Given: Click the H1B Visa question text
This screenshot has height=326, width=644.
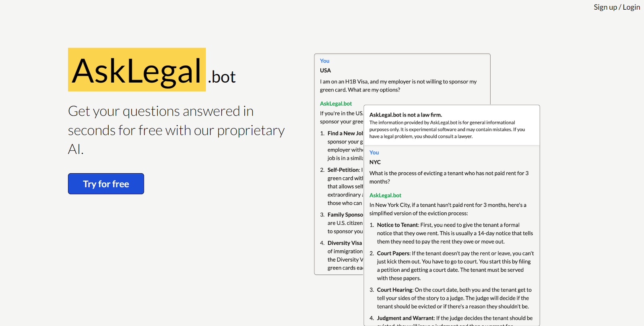Looking at the screenshot, I should (x=398, y=85).
